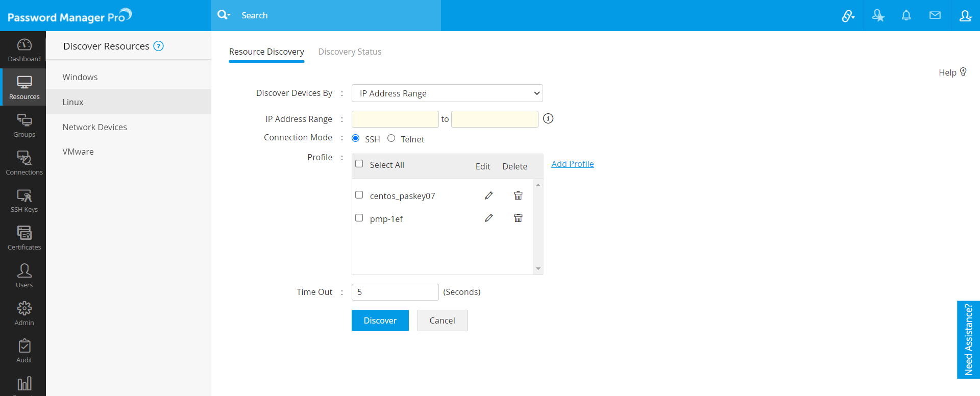Open the notifications bell

(x=906, y=15)
